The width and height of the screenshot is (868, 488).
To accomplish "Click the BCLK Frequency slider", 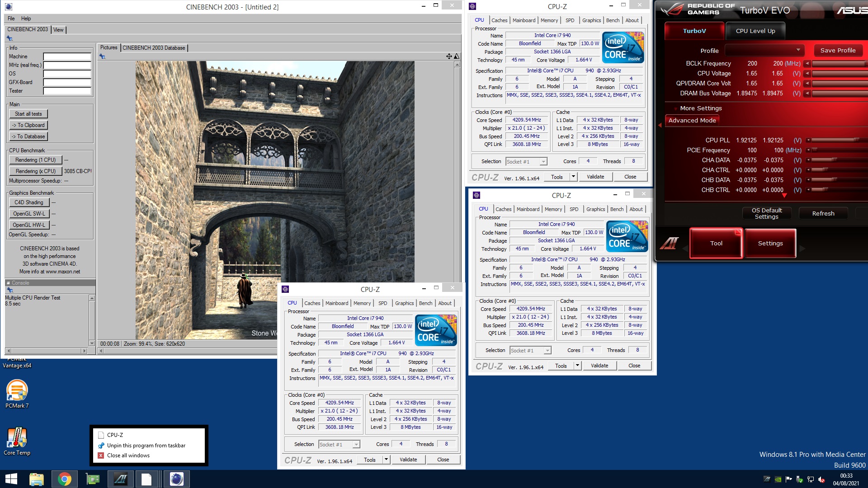I will coord(840,63).
